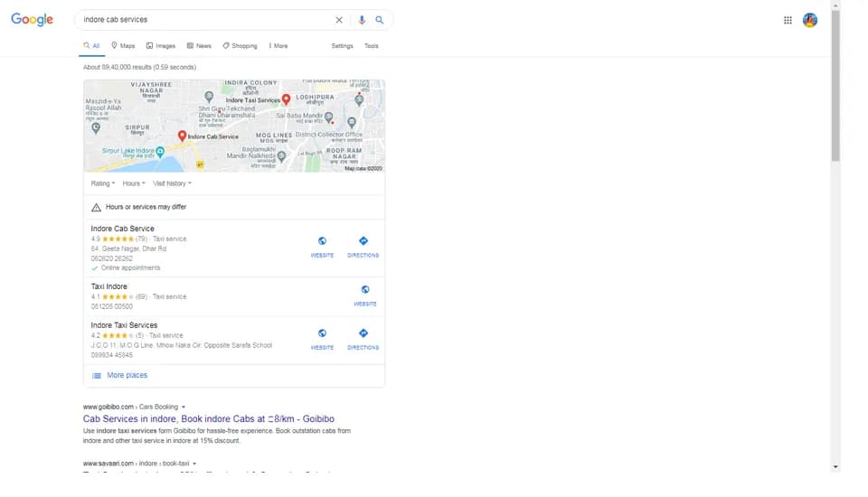Open the Google apps grid icon
Viewport: 868px width, 497px height.
pyautogui.click(x=788, y=20)
